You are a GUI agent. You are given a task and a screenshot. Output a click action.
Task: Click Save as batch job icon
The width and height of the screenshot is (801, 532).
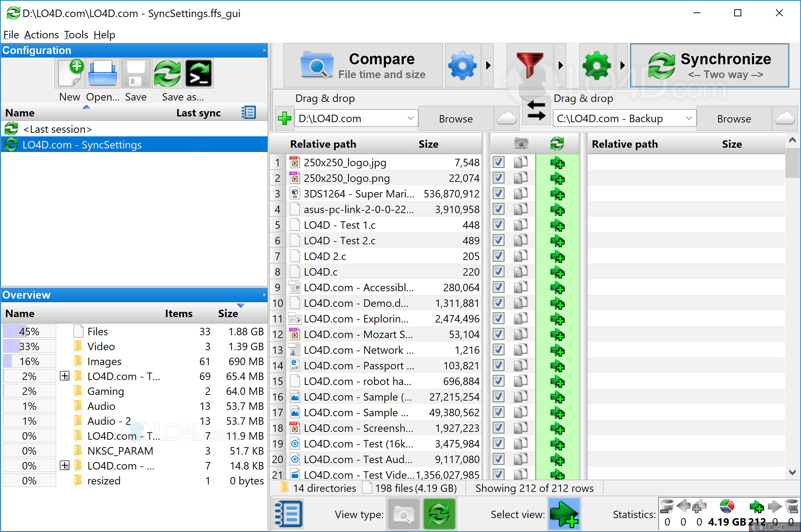click(199, 74)
